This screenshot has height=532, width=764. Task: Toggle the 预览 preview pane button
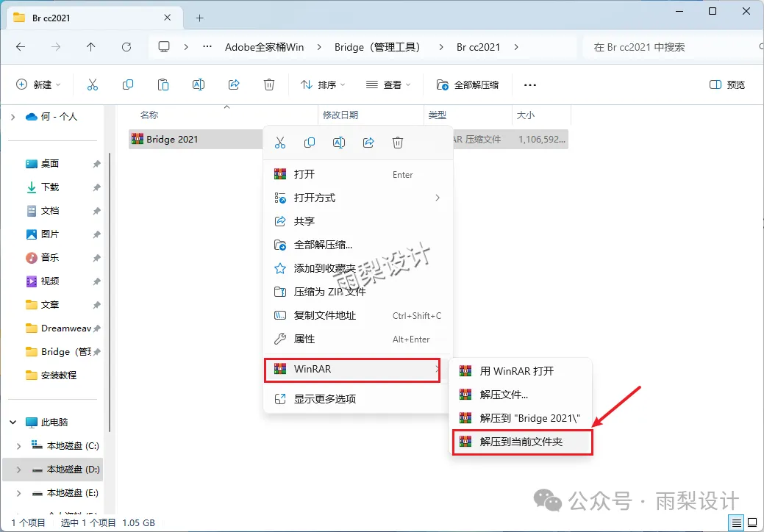727,85
